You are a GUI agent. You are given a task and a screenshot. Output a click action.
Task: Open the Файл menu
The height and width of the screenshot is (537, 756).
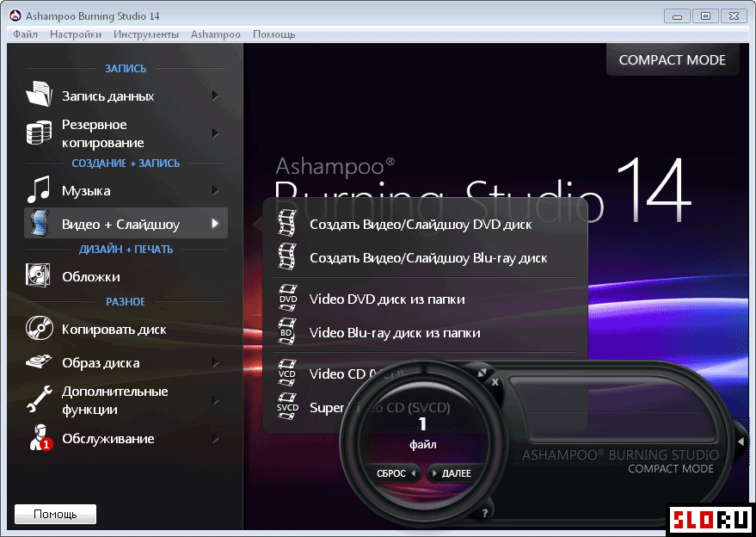pos(26,34)
